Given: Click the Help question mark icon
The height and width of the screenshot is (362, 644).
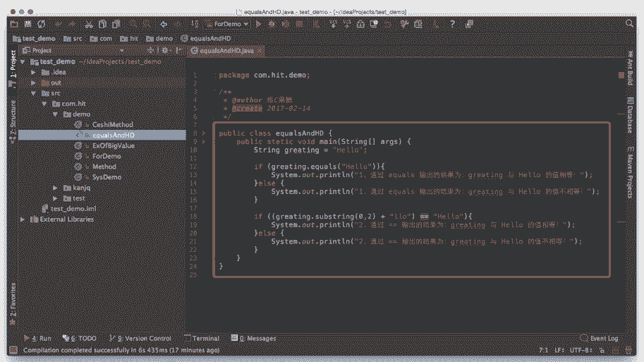Looking at the screenshot, I should tap(451, 24).
